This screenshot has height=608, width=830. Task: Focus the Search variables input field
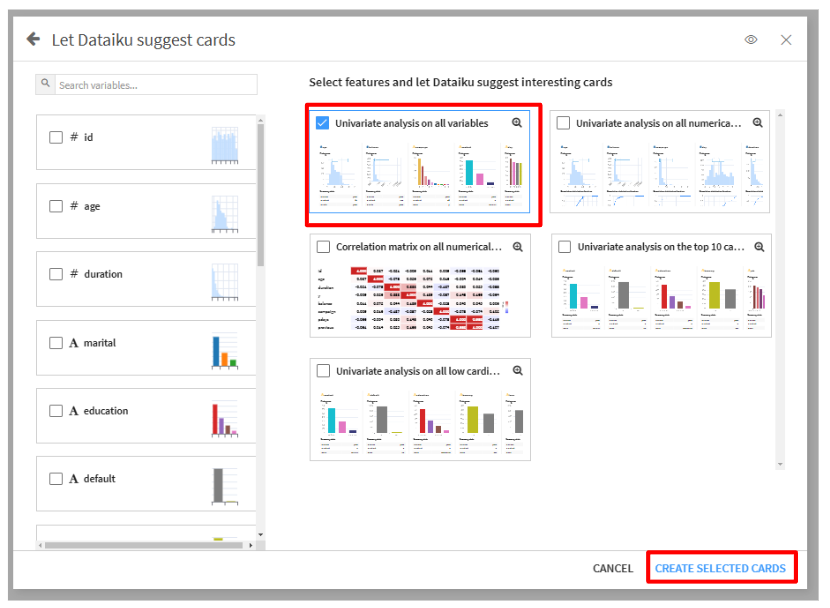pyautogui.click(x=156, y=85)
